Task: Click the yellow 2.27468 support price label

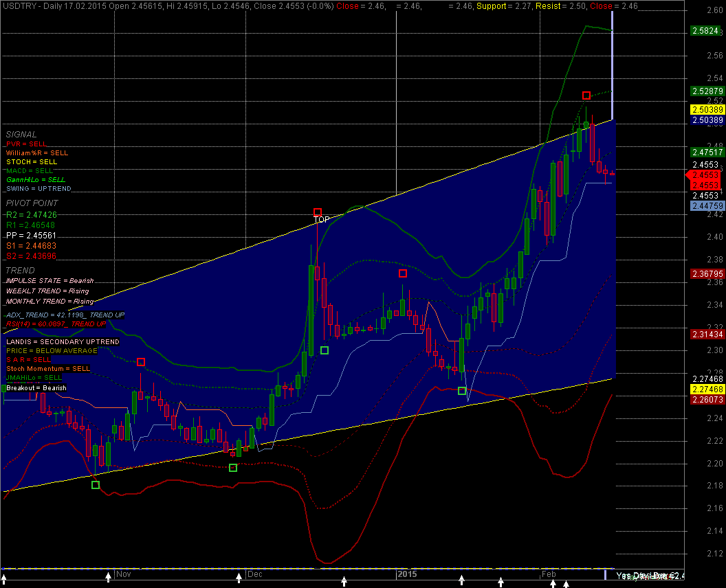Action: point(706,389)
